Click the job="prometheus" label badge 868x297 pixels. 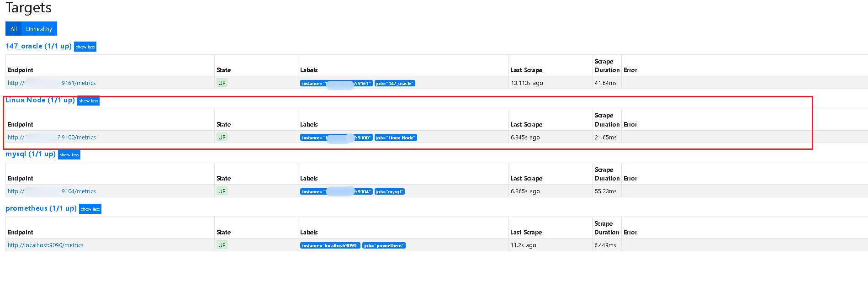click(384, 245)
